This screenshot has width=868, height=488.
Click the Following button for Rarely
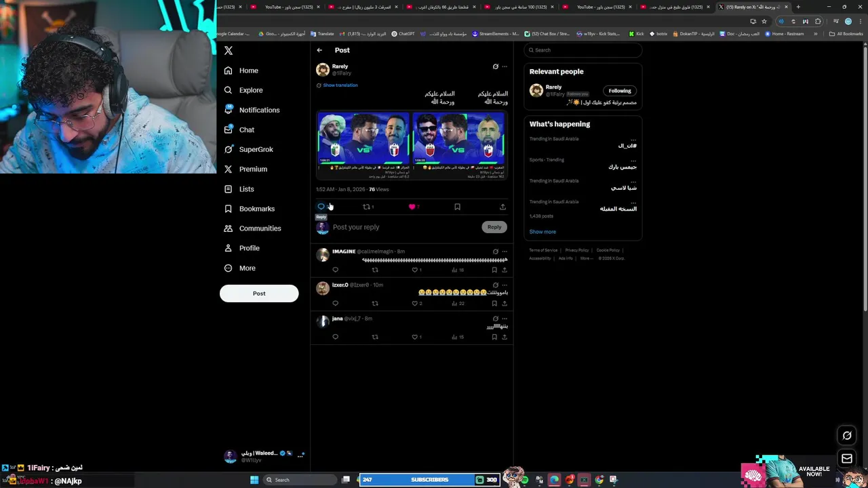(x=620, y=91)
